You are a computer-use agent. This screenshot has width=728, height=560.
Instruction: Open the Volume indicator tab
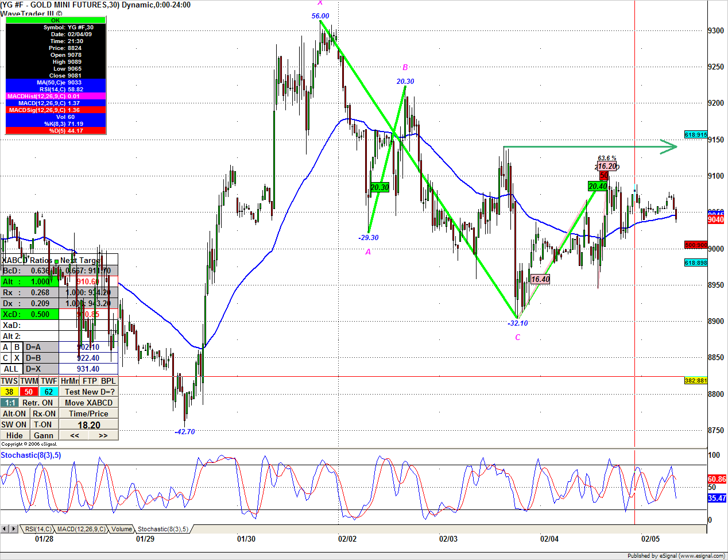(121, 529)
